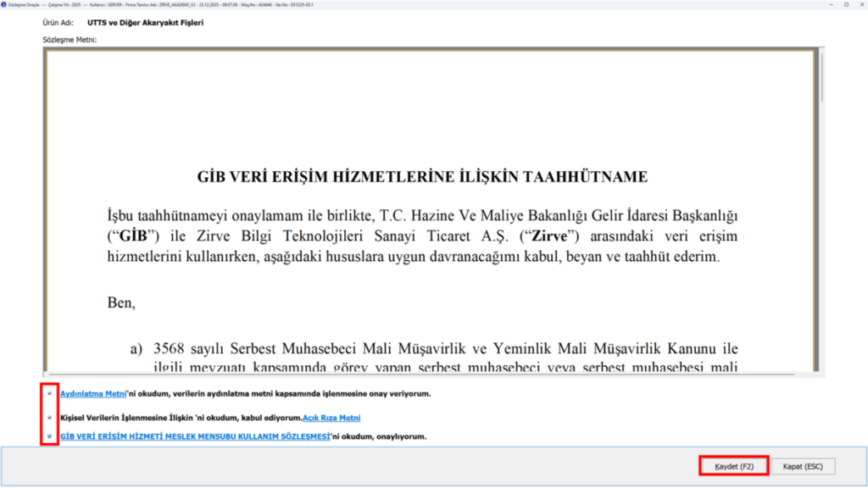Click the heading 'GİB VERİ ERİŞİM HİZMETLERİNE İLİŞKİN TAAHHÜTNAME'

click(422, 176)
